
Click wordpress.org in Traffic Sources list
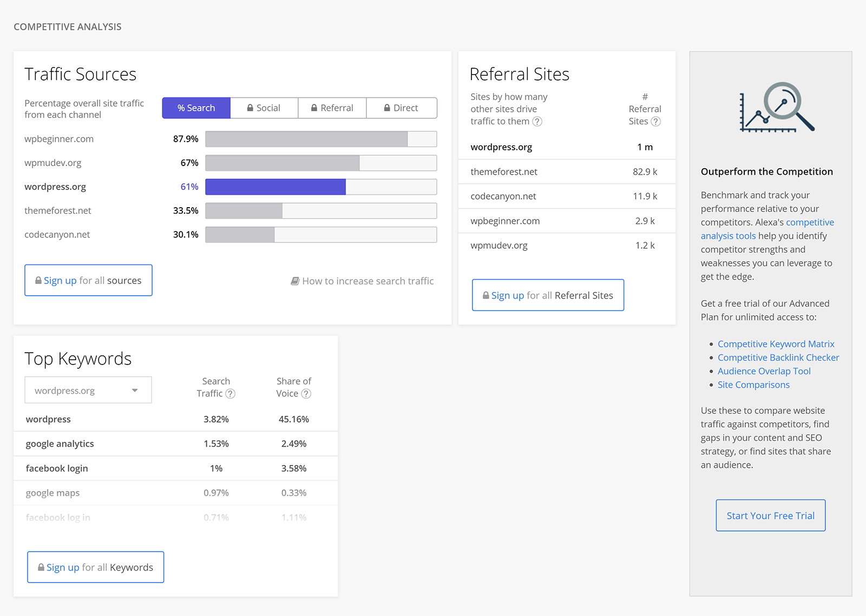coord(55,187)
